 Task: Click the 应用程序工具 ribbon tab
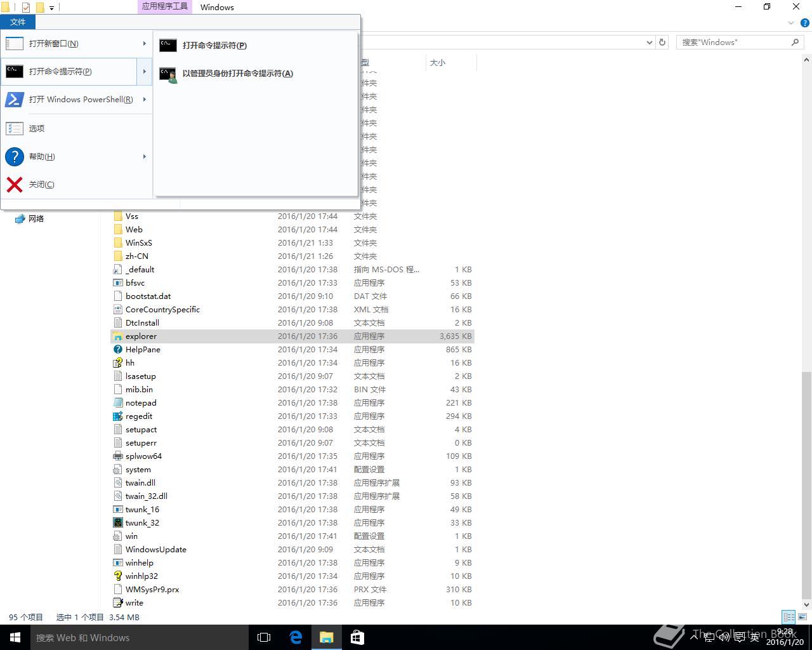click(165, 6)
